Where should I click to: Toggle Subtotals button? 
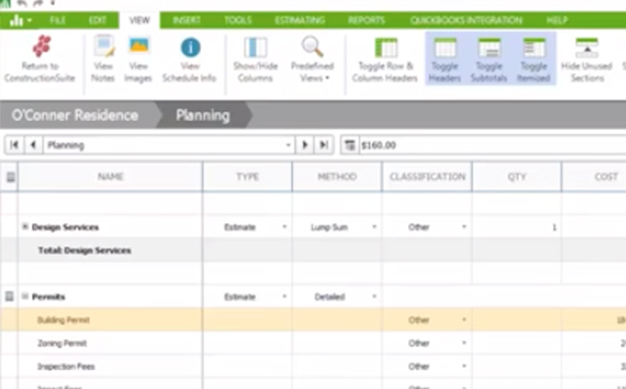(489, 58)
